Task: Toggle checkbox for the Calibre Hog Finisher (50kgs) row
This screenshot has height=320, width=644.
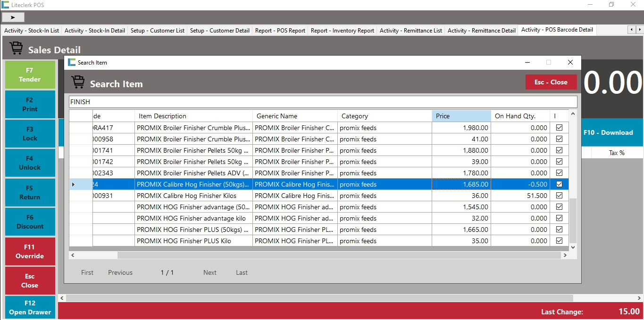Action: pos(559,184)
